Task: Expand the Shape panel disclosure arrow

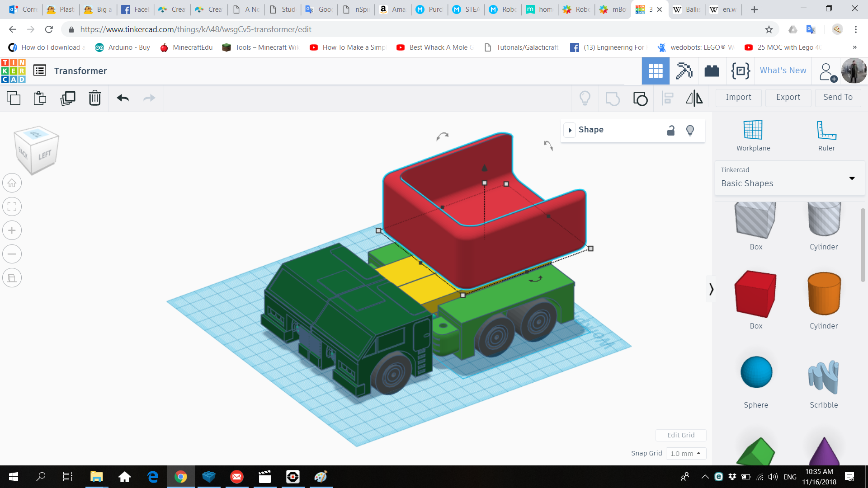Action: (x=570, y=130)
